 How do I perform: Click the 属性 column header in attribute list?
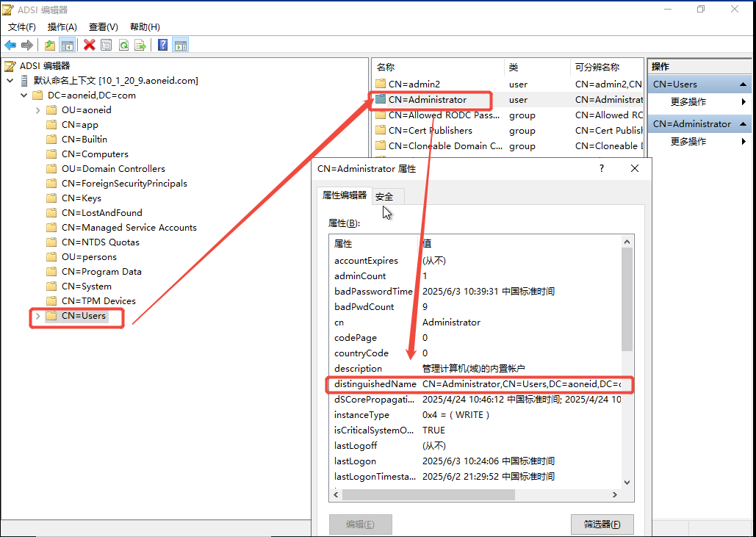tap(374, 243)
